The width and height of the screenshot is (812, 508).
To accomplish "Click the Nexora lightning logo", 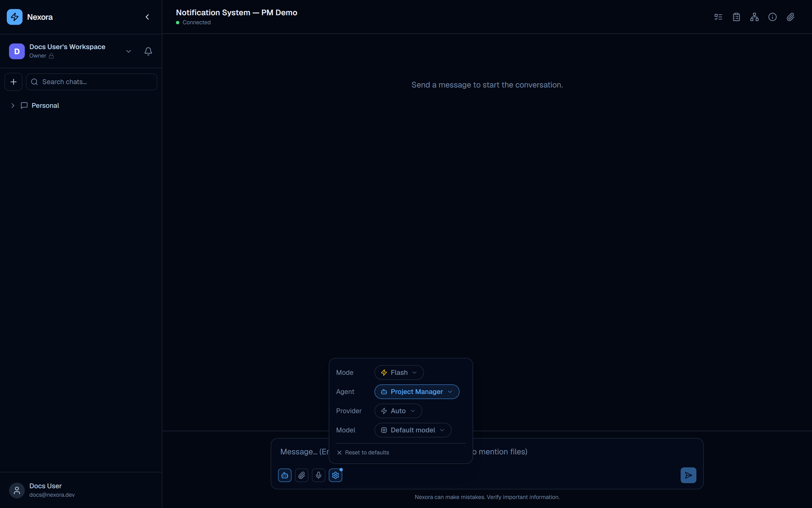I will click(14, 17).
